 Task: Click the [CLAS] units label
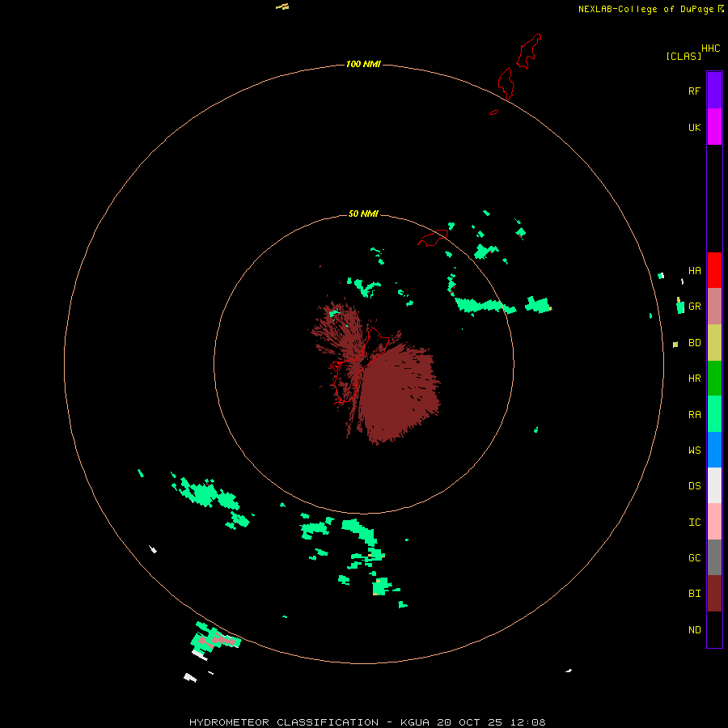coord(684,56)
